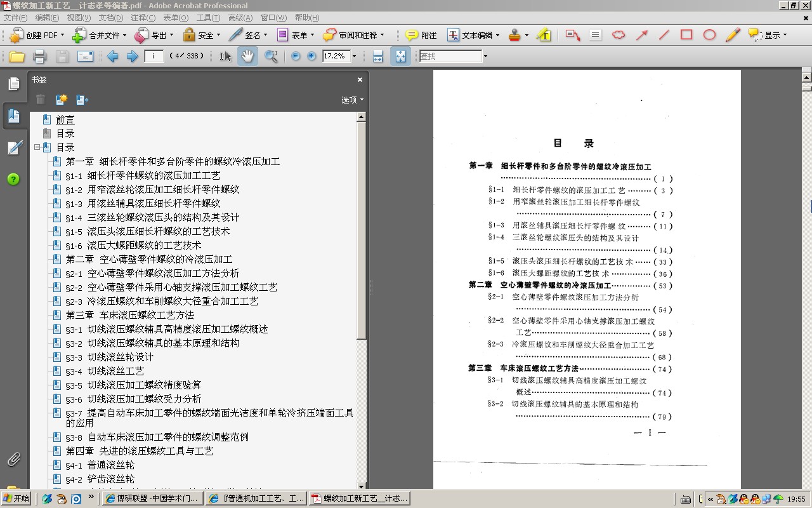This screenshot has width=812, height=508.
Task: Switch to 博研联盟 taskbar window
Action: click(153, 498)
